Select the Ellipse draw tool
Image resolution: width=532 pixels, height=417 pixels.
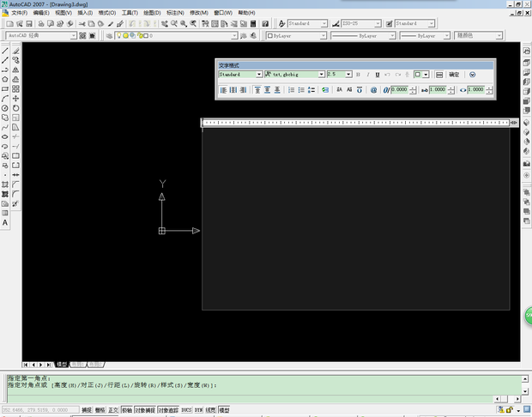(x=5, y=136)
